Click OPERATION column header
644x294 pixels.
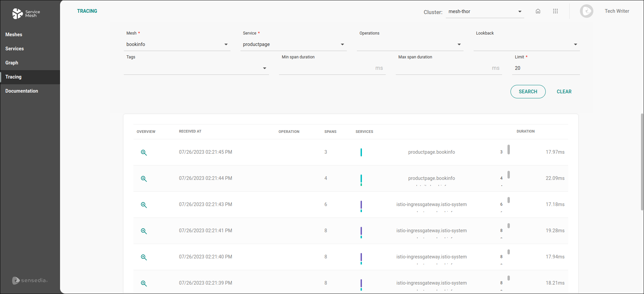pos(289,132)
